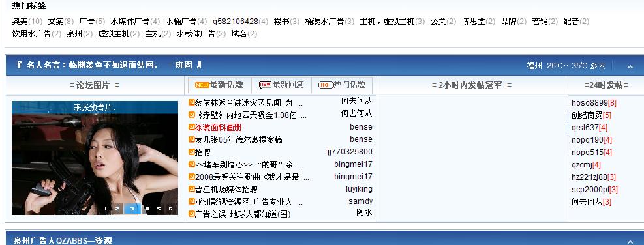
Task: Collapse the 泉州广告人QZABBS—资源 section arrow
Action: (x=630, y=242)
